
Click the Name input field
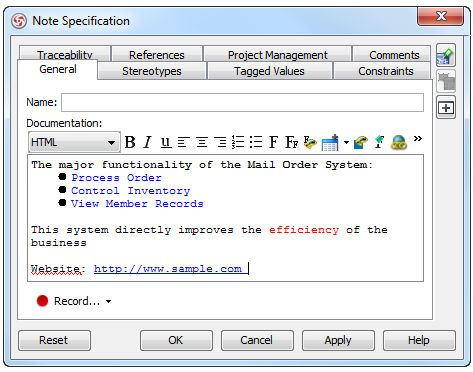coord(242,102)
